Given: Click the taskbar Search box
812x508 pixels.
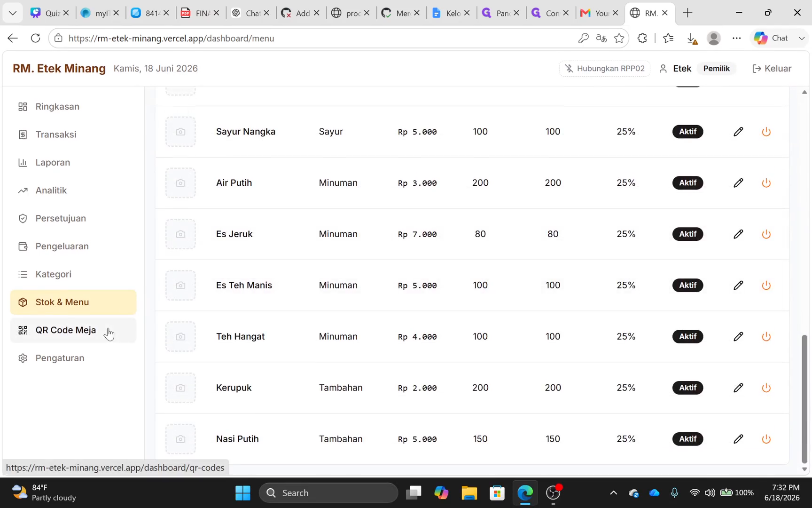Looking at the screenshot, I should click(328, 493).
